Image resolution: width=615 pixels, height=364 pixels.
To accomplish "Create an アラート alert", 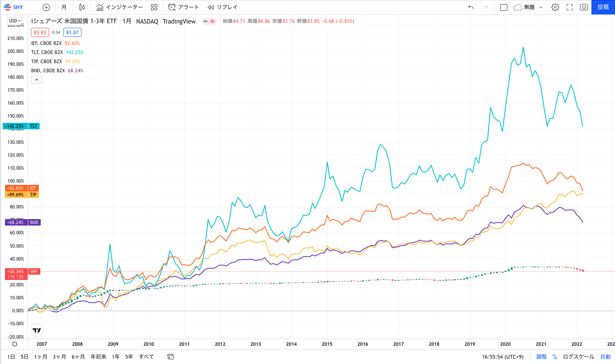I will click(x=184, y=7).
